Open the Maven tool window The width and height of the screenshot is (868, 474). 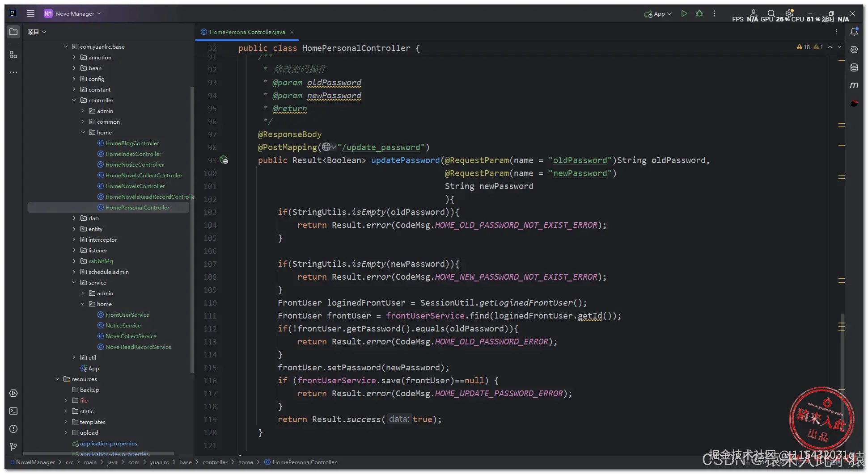click(x=854, y=85)
